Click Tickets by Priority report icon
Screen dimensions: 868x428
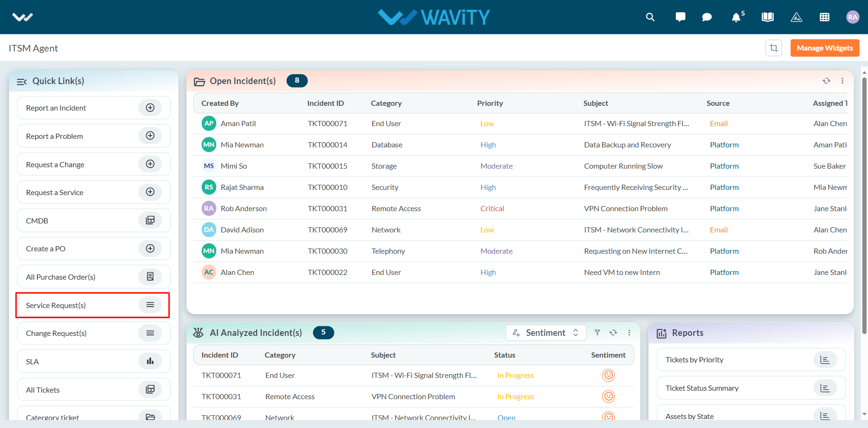[825, 360]
